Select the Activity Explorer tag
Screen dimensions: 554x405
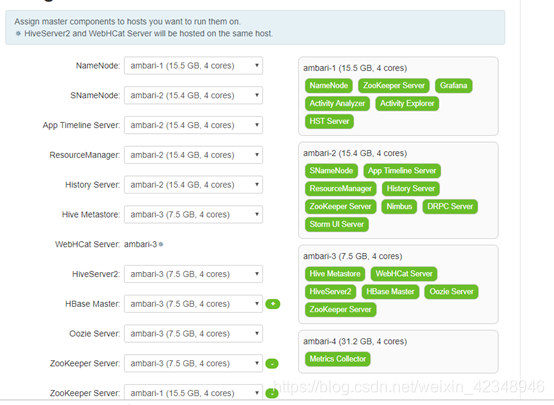407,104
